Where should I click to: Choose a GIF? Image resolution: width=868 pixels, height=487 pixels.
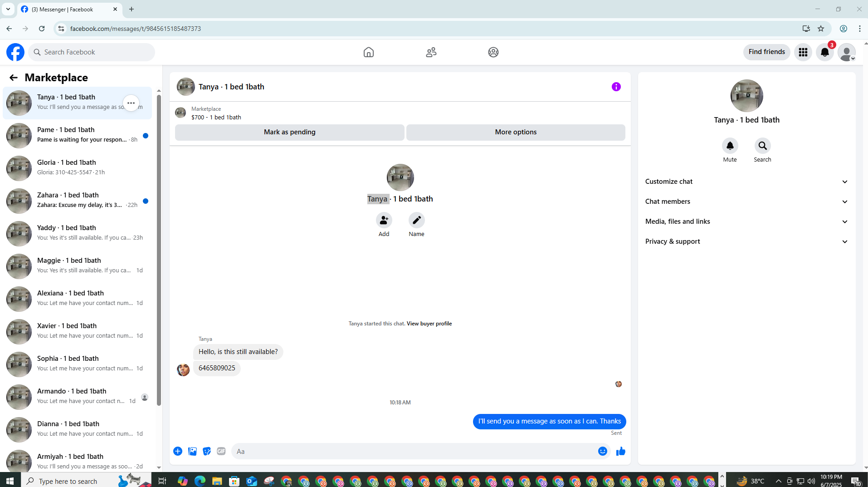coord(221,451)
